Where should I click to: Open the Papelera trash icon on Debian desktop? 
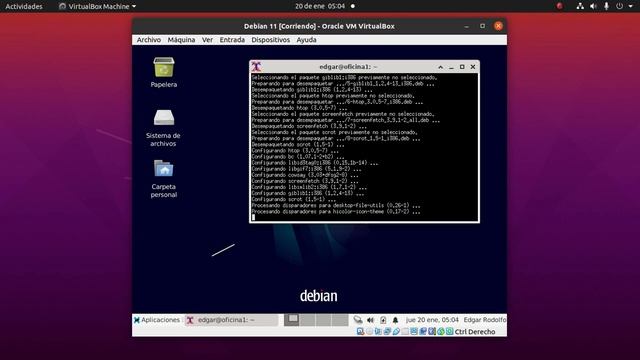click(x=164, y=72)
